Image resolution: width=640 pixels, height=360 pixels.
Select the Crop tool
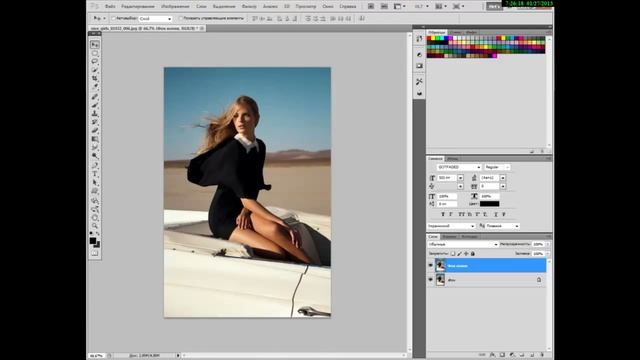tap(95, 78)
